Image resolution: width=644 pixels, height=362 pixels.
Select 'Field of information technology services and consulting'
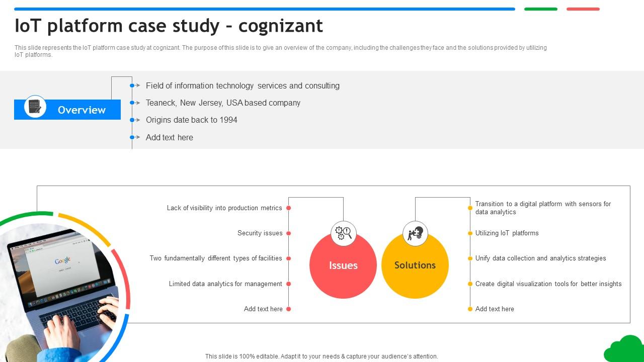pyautogui.click(x=243, y=86)
